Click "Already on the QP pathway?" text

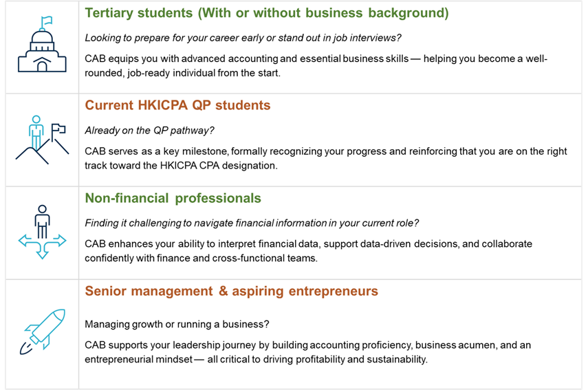[x=147, y=130]
